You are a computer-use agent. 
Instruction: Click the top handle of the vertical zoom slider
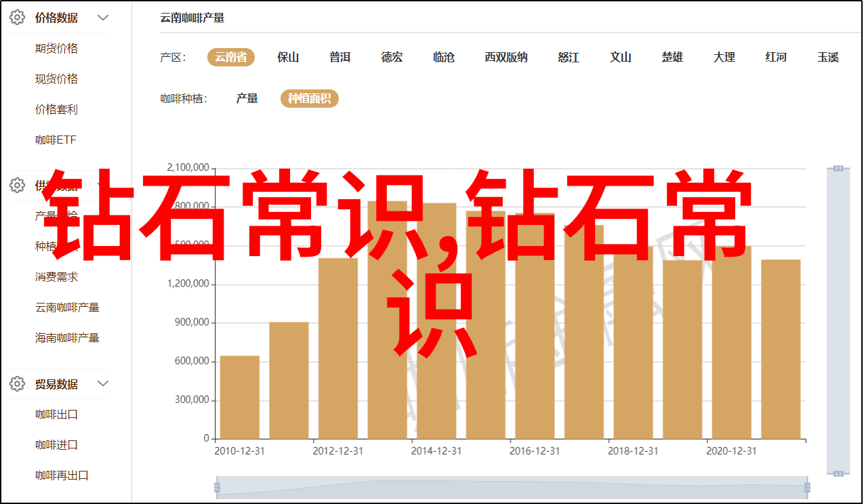coord(838,168)
